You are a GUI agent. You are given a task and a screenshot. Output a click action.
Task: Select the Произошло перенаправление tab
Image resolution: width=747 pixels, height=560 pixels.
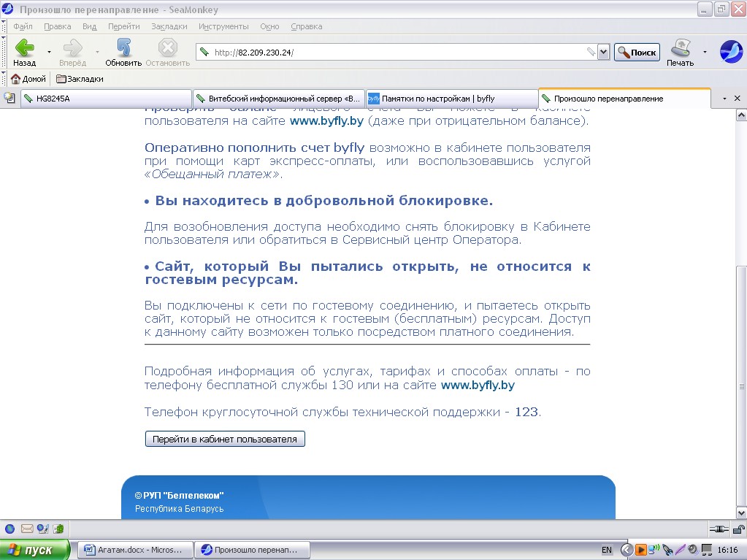(624, 98)
